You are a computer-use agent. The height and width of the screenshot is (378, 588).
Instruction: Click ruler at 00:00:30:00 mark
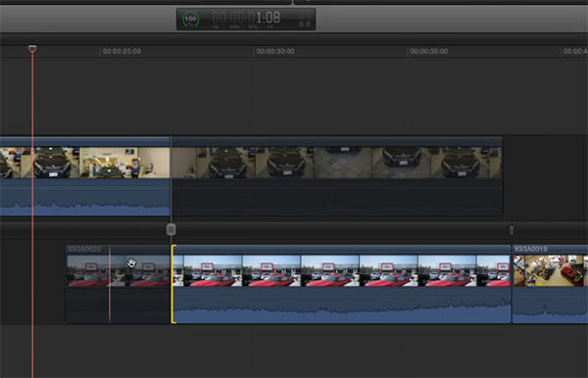click(275, 51)
